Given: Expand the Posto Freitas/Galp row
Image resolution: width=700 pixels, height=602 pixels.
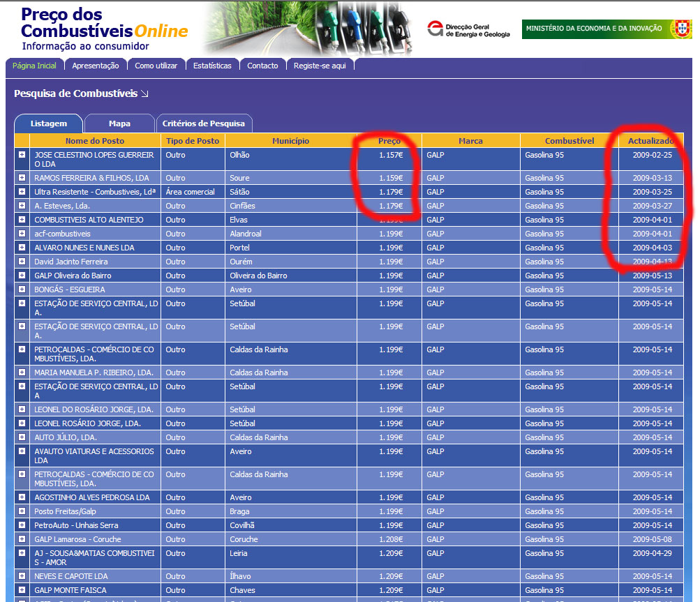Looking at the screenshot, I should [22, 511].
